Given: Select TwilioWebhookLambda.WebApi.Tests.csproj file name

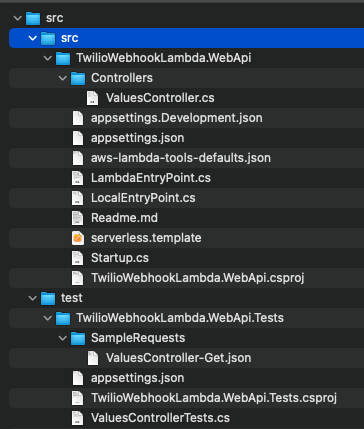Looking at the screenshot, I should coord(214,398).
